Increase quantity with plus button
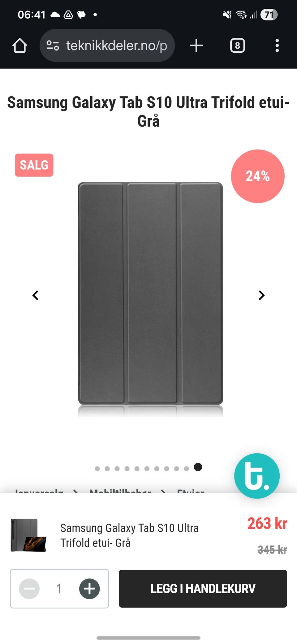This screenshot has height=644, width=297. click(89, 589)
